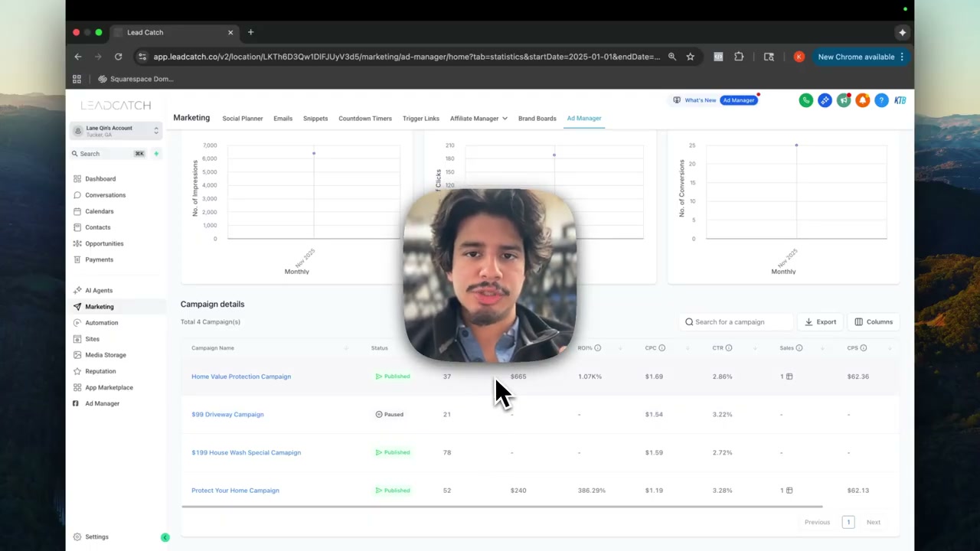Go to Calendars in the sidebar
The width and height of the screenshot is (980, 551).
click(99, 211)
